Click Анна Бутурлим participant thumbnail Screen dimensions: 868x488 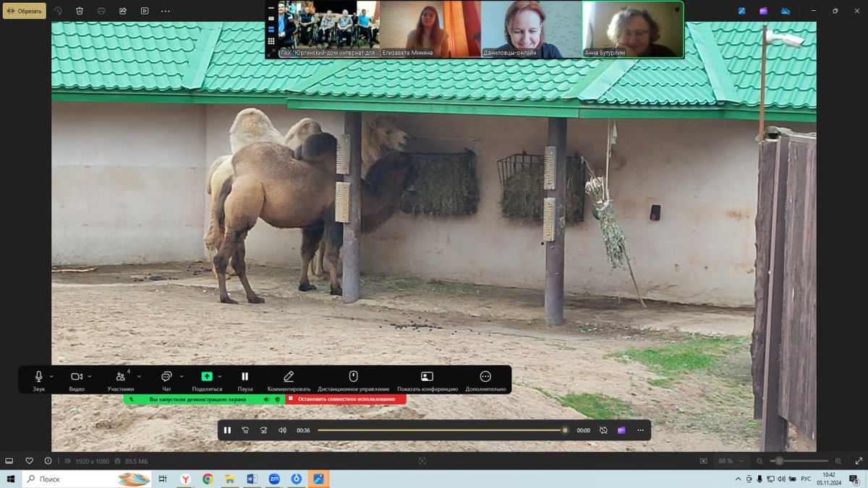(x=632, y=29)
